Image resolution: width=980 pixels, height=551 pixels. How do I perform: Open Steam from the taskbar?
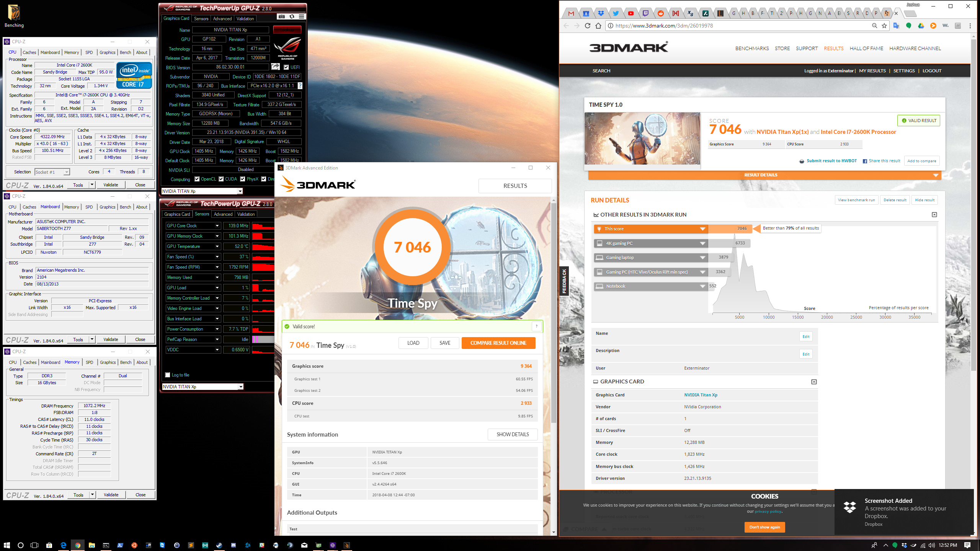[219, 545]
